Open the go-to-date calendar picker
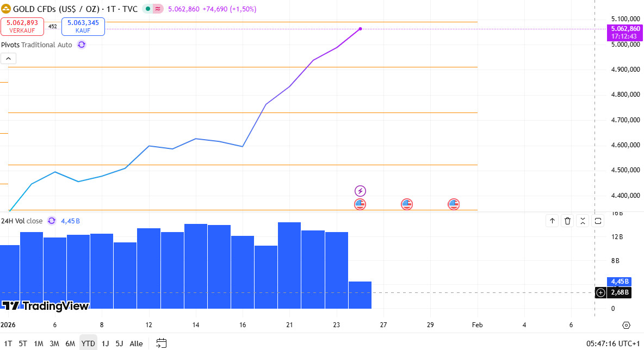Image resolution: width=644 pixels, height=350 pixels. (160, 343)
